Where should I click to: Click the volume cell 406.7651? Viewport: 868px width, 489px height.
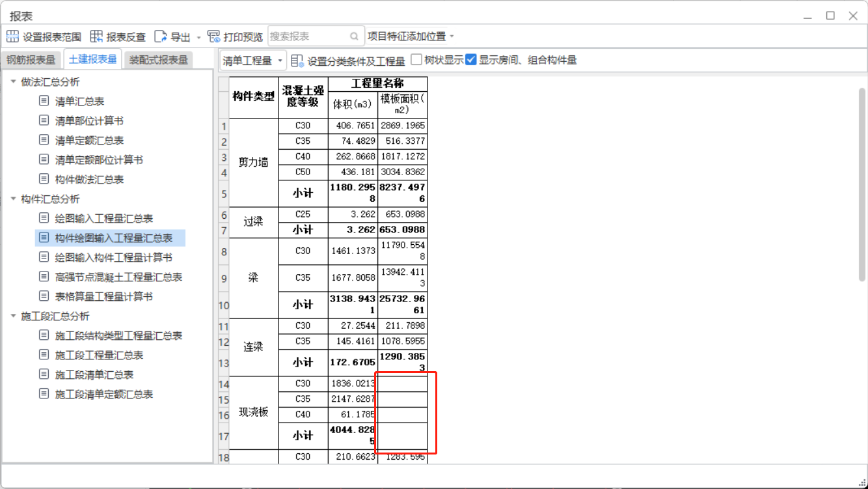[353, 126]
